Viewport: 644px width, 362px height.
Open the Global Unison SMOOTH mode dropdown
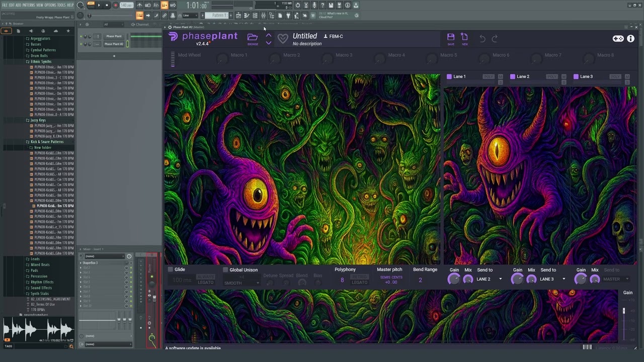pyautogui.click(x=242, y=283)
